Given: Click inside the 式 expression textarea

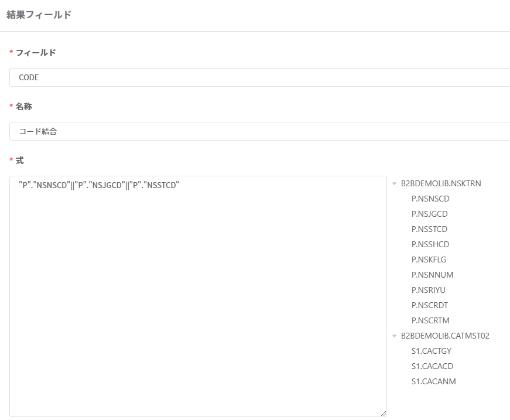Looking at the screenshot, I should 198,296.
